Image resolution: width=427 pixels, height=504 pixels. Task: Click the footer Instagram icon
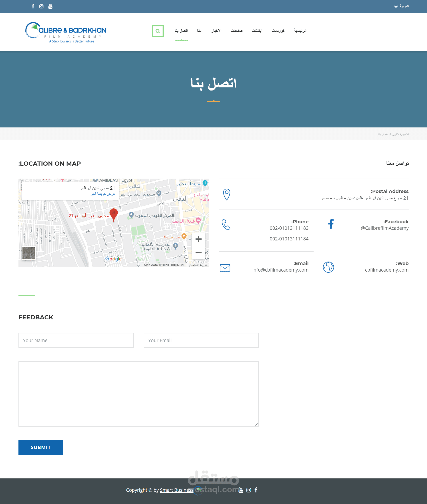(249, 490)
